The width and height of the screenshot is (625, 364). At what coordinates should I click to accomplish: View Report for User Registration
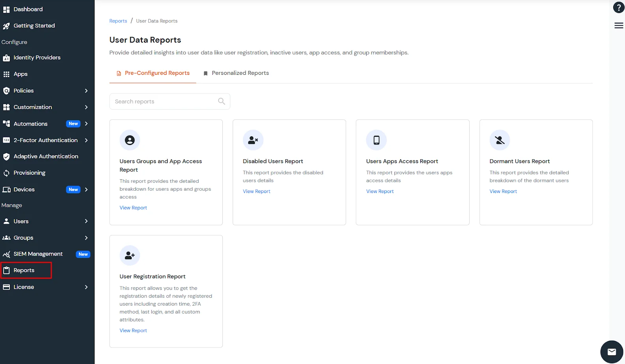(x=133, y=331)
